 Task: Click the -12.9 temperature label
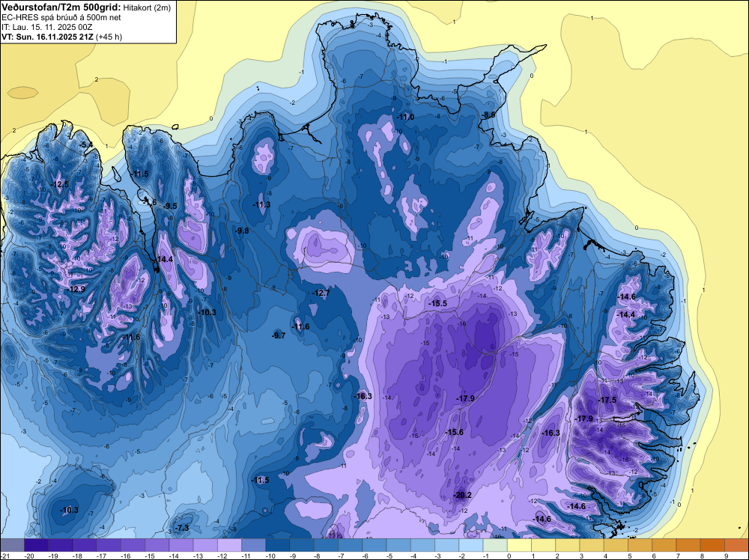point(76,289)
